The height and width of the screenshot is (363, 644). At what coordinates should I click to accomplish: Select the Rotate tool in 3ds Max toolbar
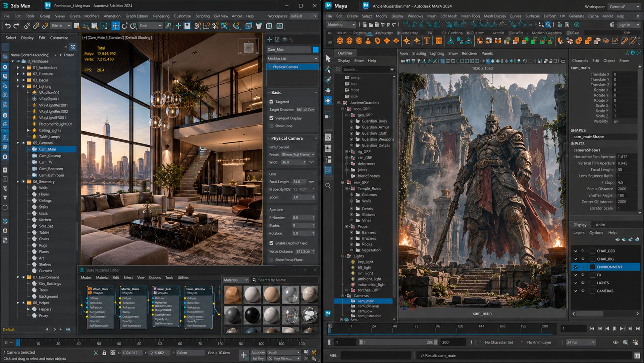pyautogui.click(x=124, y=26)
